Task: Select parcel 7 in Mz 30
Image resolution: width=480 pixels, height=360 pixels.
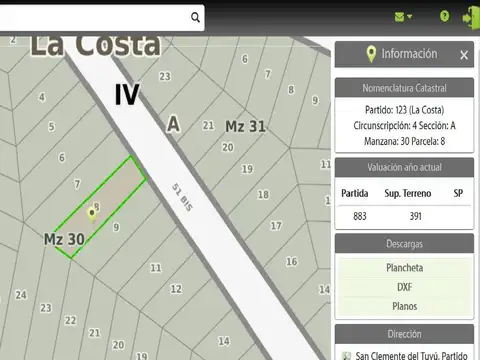Action: point(77,184)
